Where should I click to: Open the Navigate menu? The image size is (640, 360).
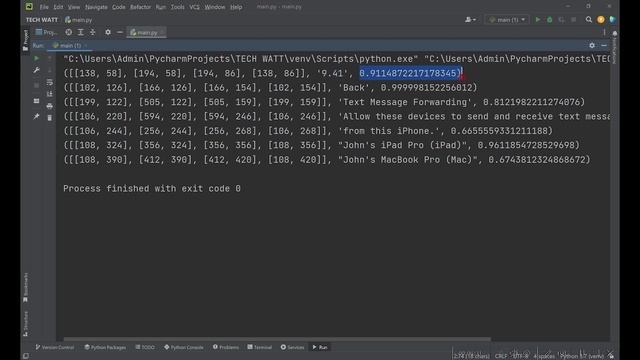click(x=96, y=7)
